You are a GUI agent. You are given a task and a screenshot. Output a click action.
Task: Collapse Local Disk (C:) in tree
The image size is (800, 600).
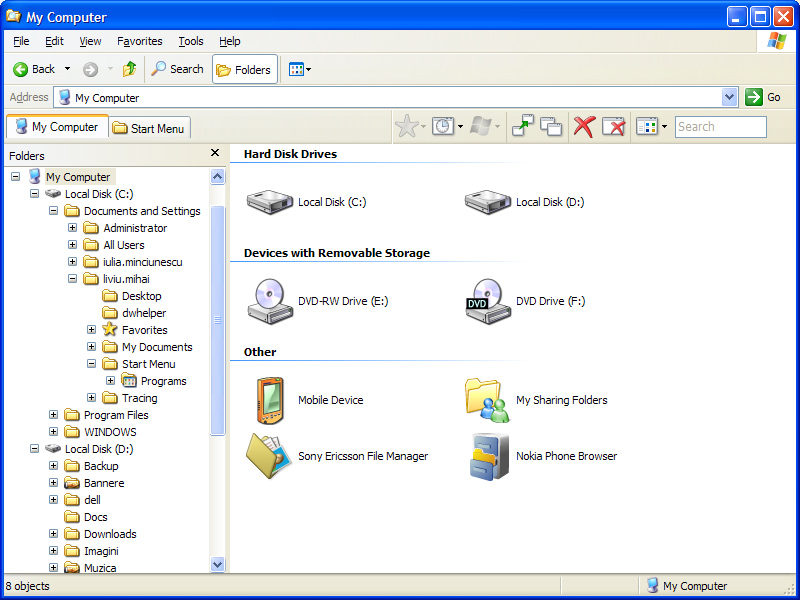34,193
